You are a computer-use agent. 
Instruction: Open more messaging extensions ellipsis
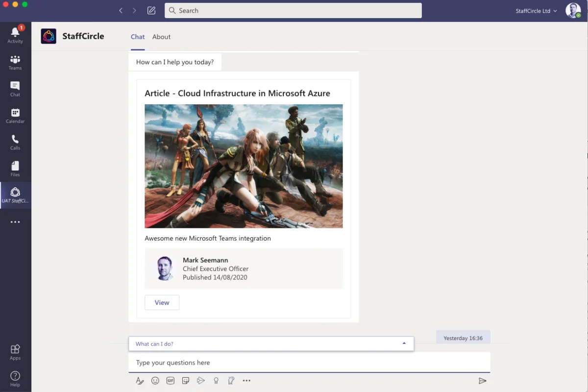[246, 381]
